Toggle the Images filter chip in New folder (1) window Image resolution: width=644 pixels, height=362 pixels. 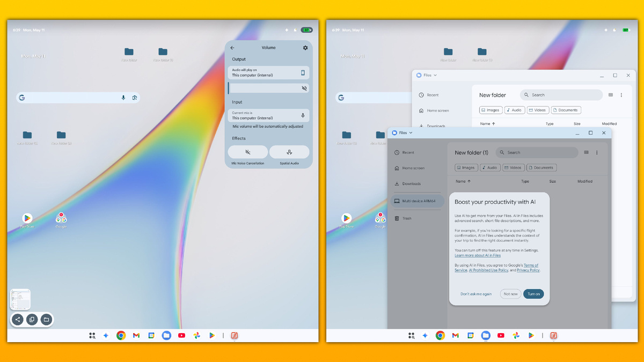pyautogui.click(x=466, y=167)
